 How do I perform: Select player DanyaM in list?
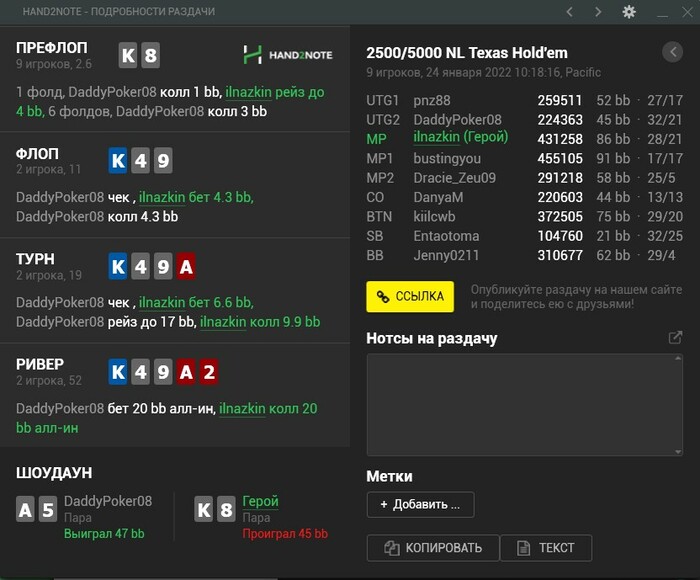pos(438,197)
